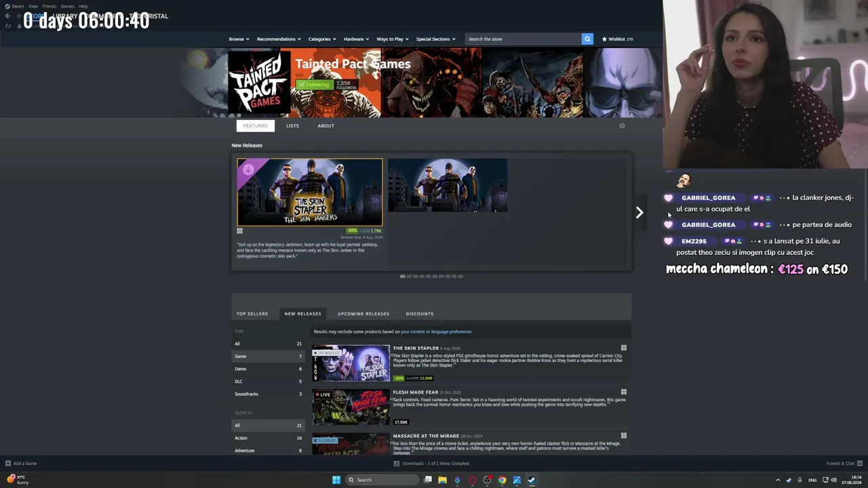The width and height of the screenshot is (868, 488).
Task: Open The Skin Stapler list thumbnail
Action: (x=351, y=363)
